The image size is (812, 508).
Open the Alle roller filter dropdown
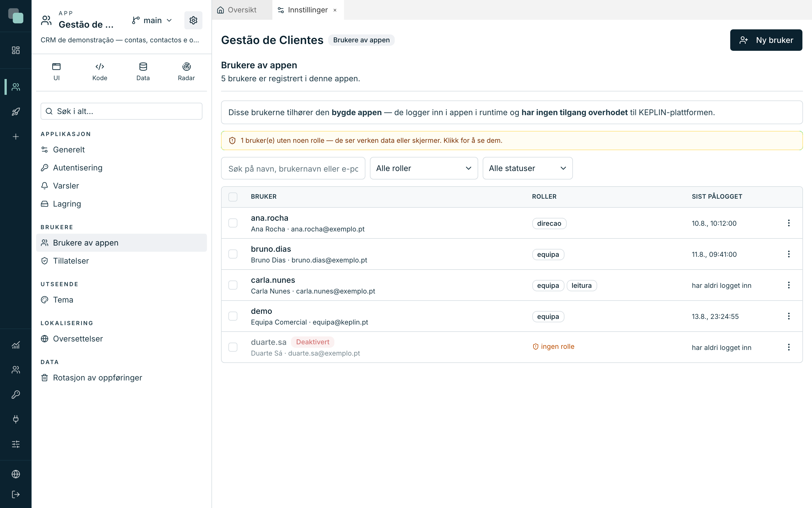pyautogui.click(x=424, y=168)
